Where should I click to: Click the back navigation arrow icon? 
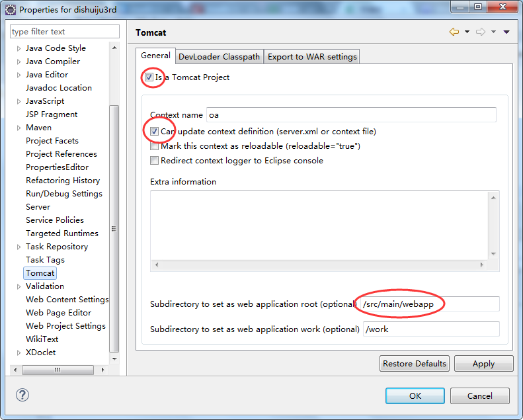pos(454,32)
